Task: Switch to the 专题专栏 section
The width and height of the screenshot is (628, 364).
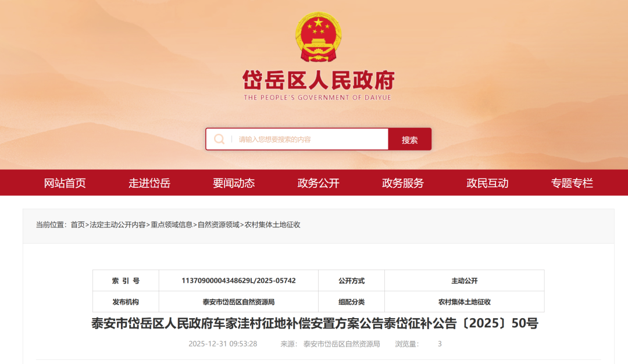Action: point(572,183)
